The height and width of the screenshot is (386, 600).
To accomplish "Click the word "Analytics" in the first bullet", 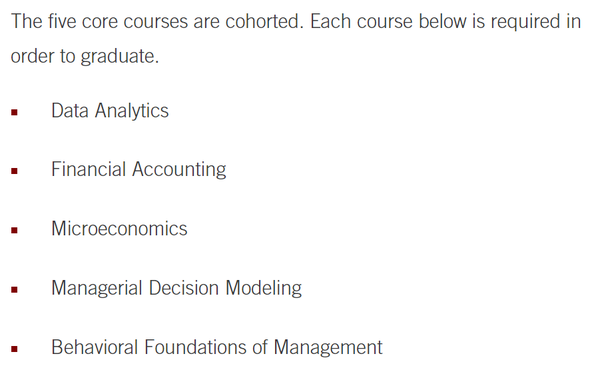I will pyautogui.click(x=132, y=111).
